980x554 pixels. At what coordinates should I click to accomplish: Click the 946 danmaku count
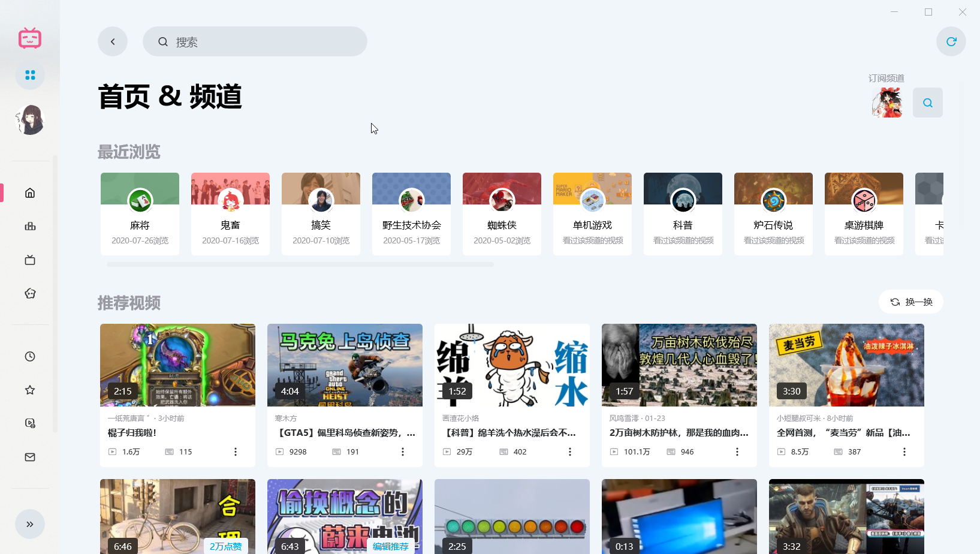pos(687,451)
